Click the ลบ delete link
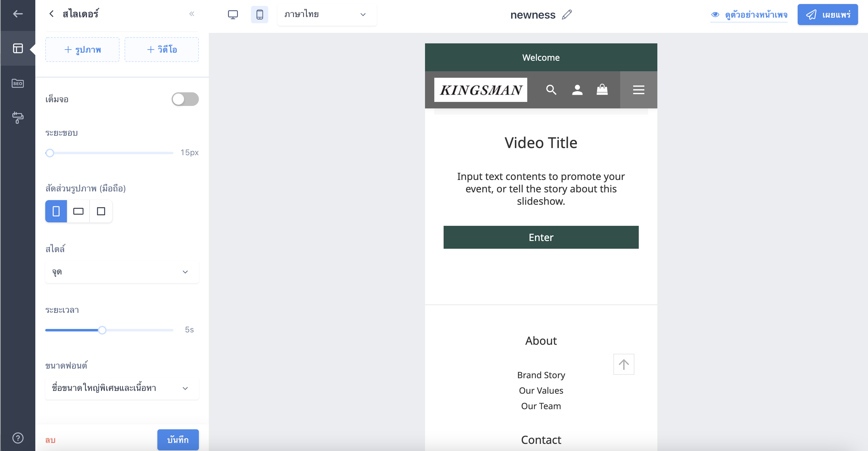Viewport: 868px width, 451px height. [x=50, y=440]
